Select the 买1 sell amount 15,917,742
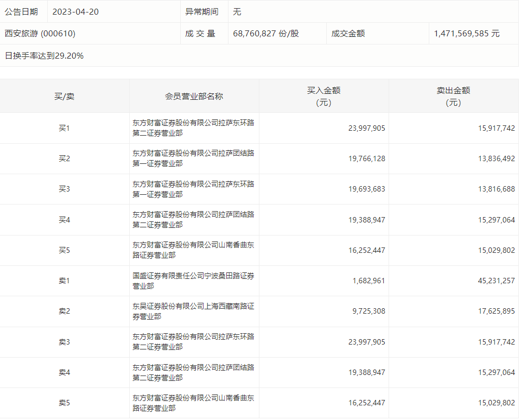Viewport: 521px width, 420px height. 497,128
